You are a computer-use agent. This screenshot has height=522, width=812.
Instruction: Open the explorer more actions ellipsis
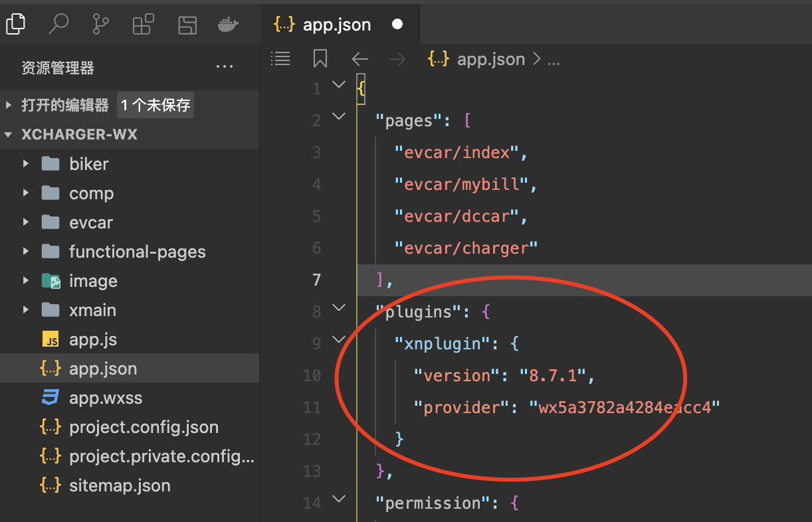[225, 67]
